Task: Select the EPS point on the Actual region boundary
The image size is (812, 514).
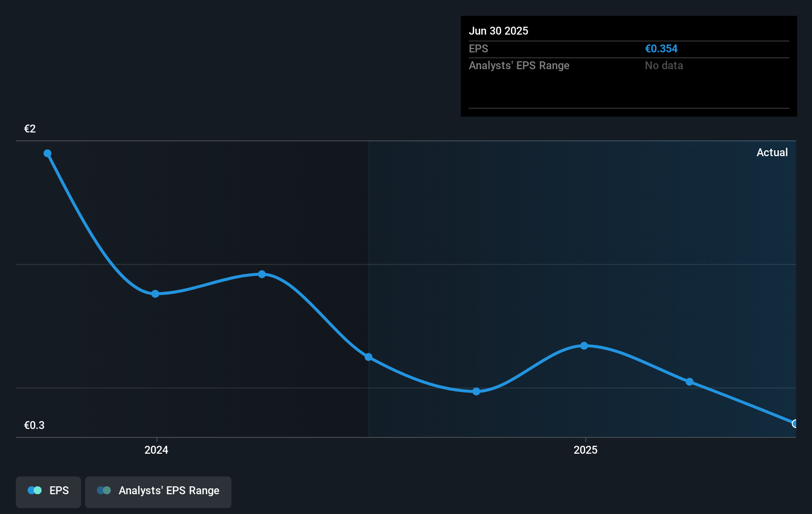Action: (368, 357)
